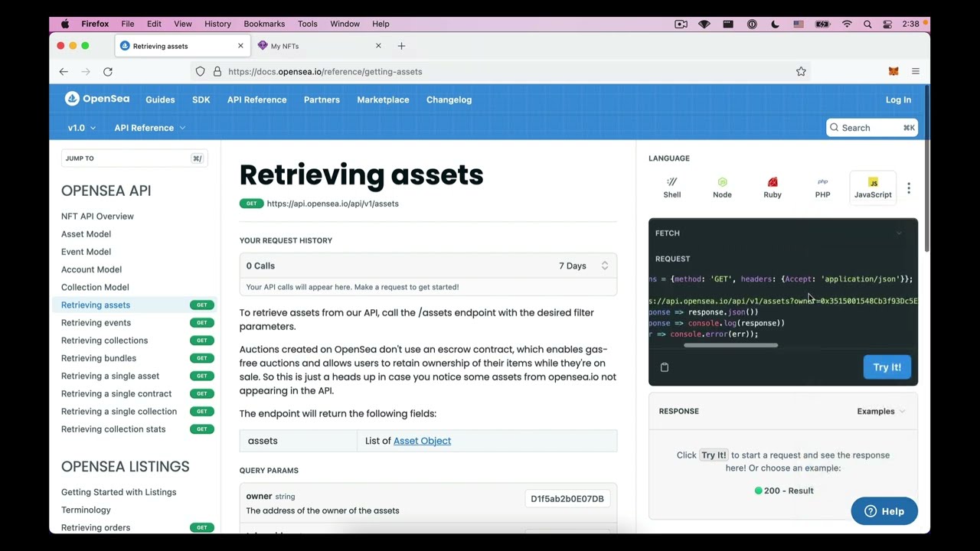The width and height of the screenshot is (980, 551).
Task: Go back with the browser back arrow
Action: tap(64, 71)
